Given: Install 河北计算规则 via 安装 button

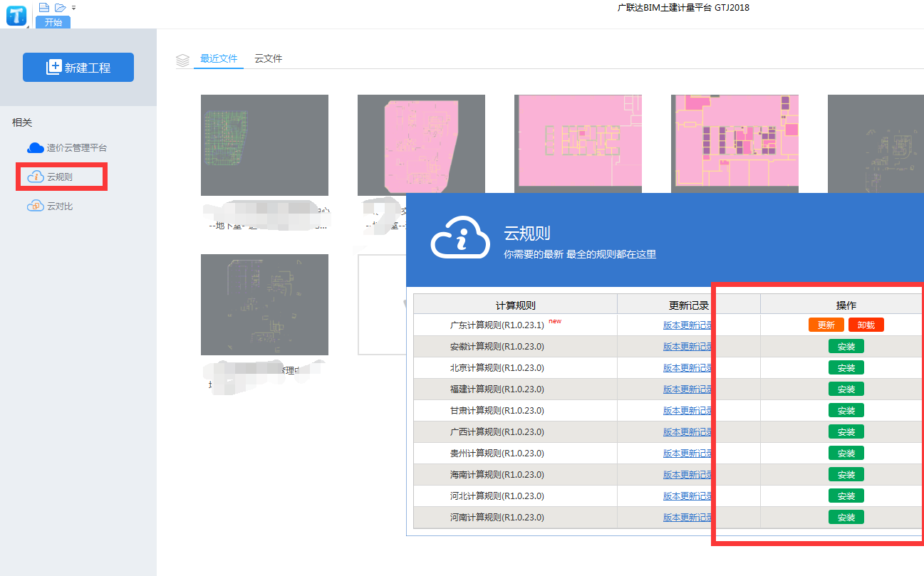Looking at the screenshot, I should click(x=846, y=496).
